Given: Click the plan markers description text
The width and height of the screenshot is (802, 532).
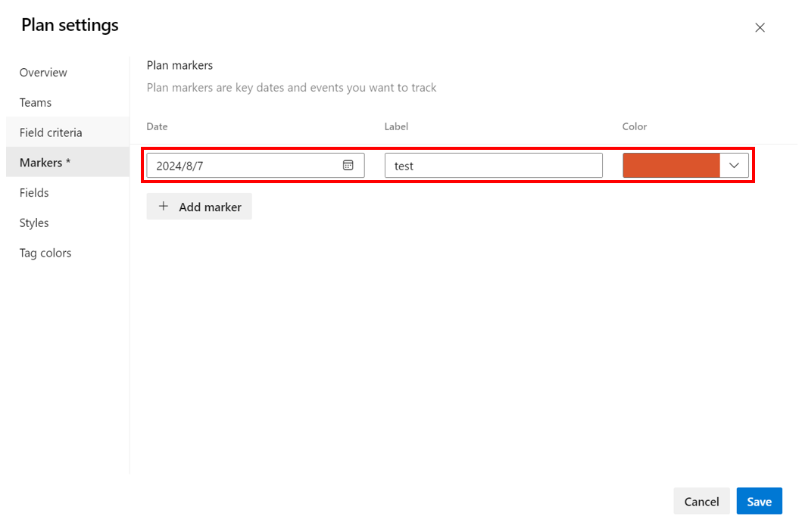Looking at the screenshot, I should pos(292,88).
